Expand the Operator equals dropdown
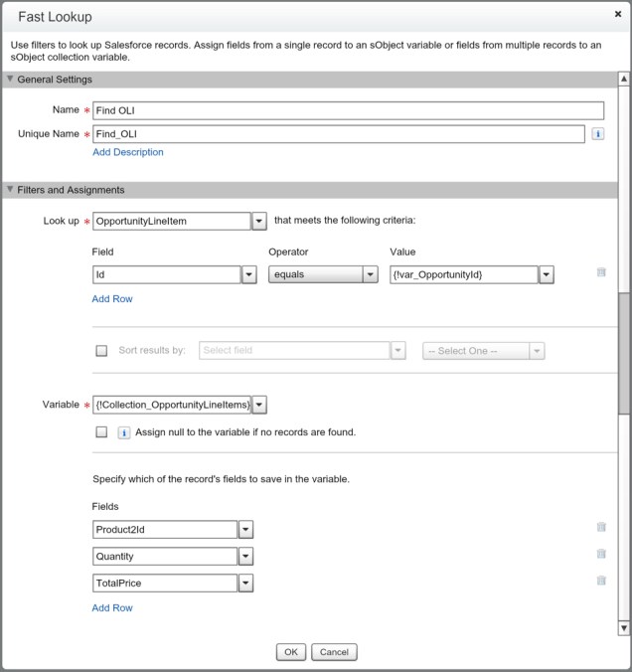Viewport: 632px width, 672px height. pos(370,274)
